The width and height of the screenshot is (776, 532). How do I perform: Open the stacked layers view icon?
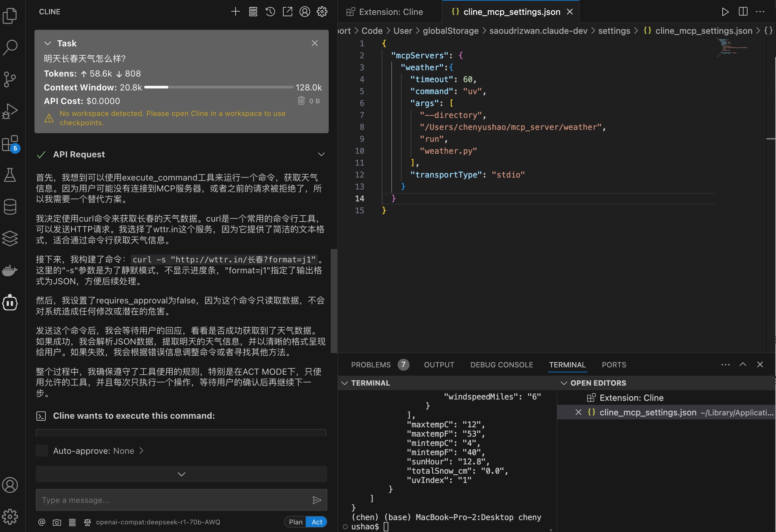coord(10,239)
